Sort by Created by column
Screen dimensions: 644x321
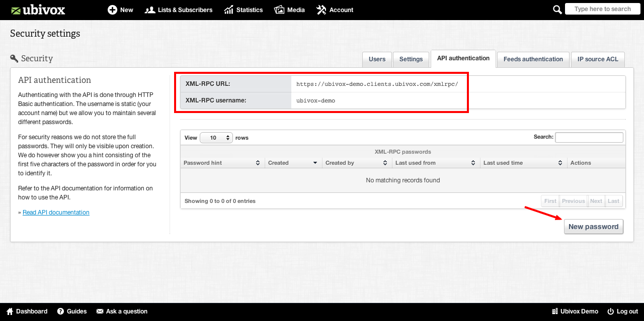point(357,163)
